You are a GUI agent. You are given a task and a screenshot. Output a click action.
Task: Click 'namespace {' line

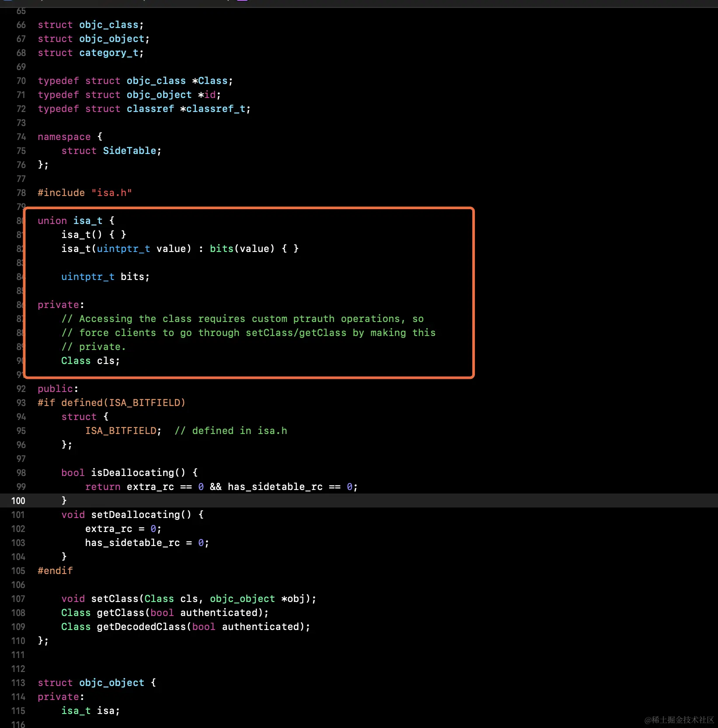[70, 137]
